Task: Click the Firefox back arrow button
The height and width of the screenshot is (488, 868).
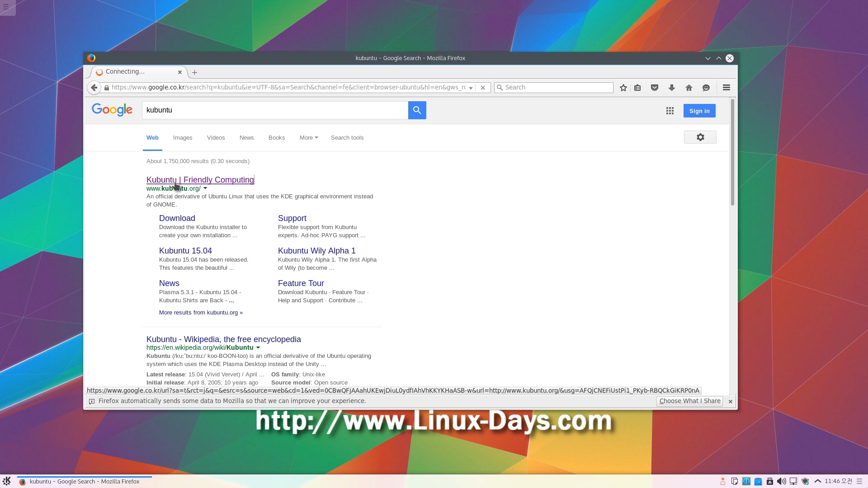Action: point(94,88)
